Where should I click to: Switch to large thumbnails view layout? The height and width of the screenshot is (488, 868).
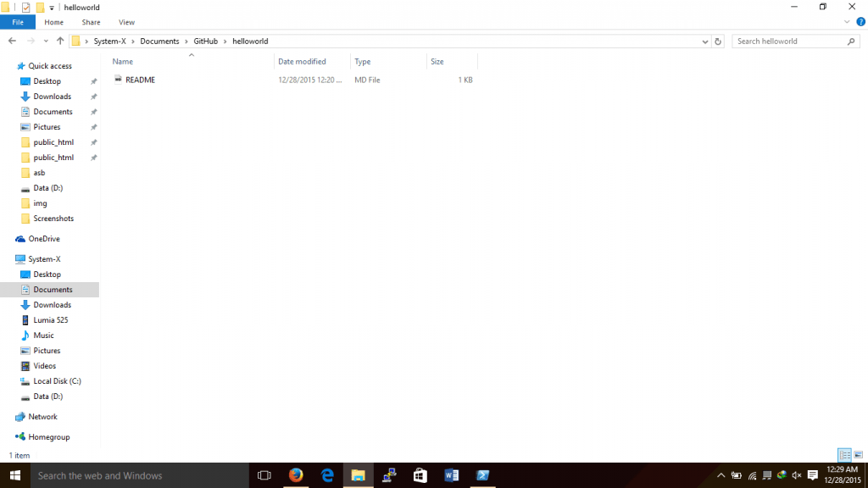(859, 455)
